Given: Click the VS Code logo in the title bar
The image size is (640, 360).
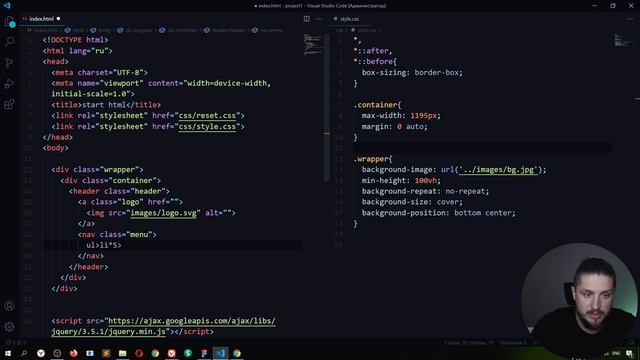Looking at the screenshot, I should [7, 6].
